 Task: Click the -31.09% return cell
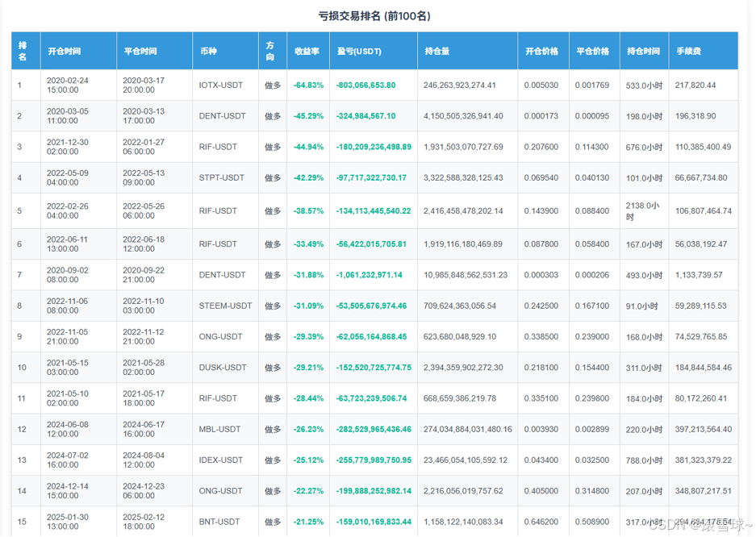[308, 306]
